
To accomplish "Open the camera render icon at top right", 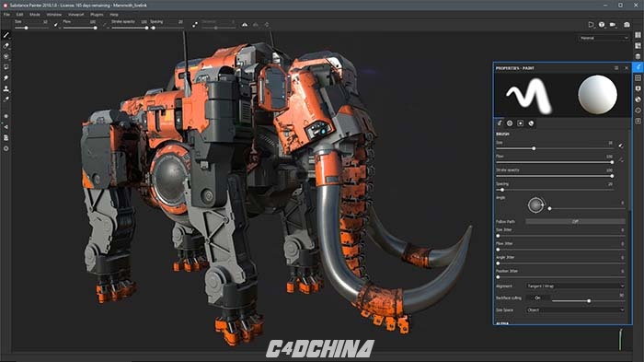I will coord(627,25).
